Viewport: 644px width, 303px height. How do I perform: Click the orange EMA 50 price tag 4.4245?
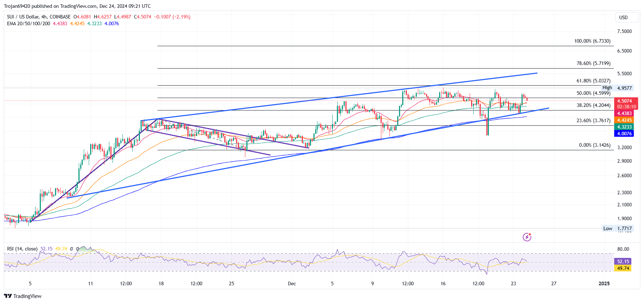624,120
